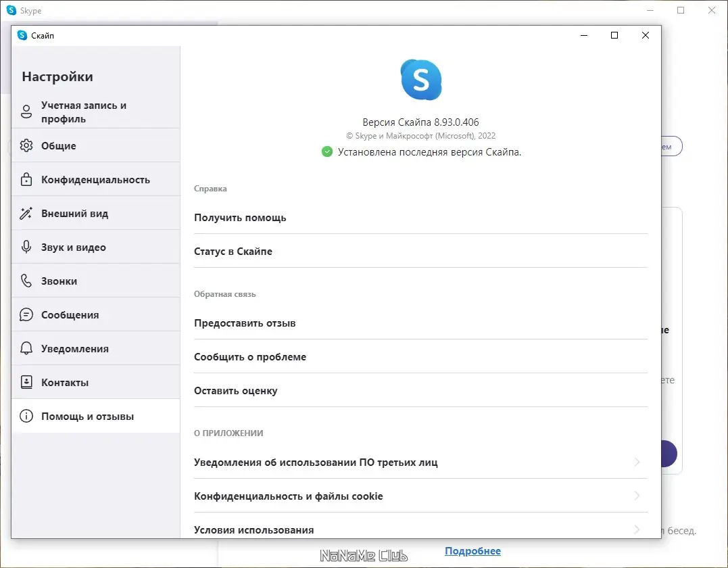Click the large Skype logo above the version text
The image size is (728, 568).
pos(421,79)
